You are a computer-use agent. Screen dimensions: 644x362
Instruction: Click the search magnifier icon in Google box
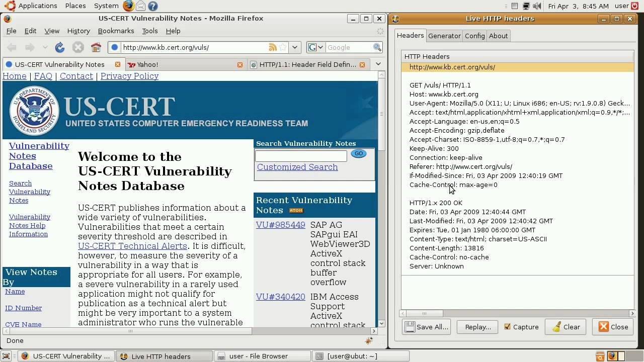click(377, 47)
